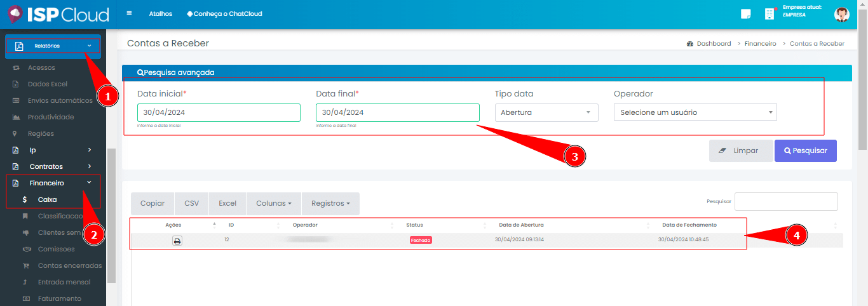Click the ISP Cloud logo

point(57,14)
